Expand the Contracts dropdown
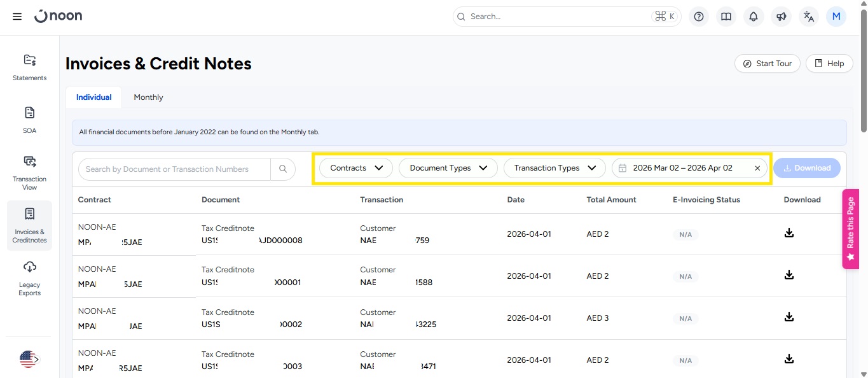Screen dimensions: 868x378 click(357, 168)
